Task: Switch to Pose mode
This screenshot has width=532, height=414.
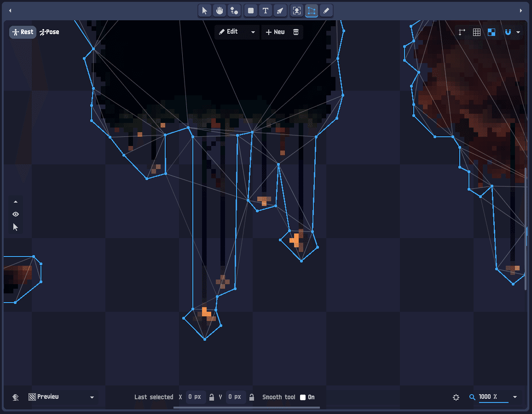Action: (x=50, y=32)
